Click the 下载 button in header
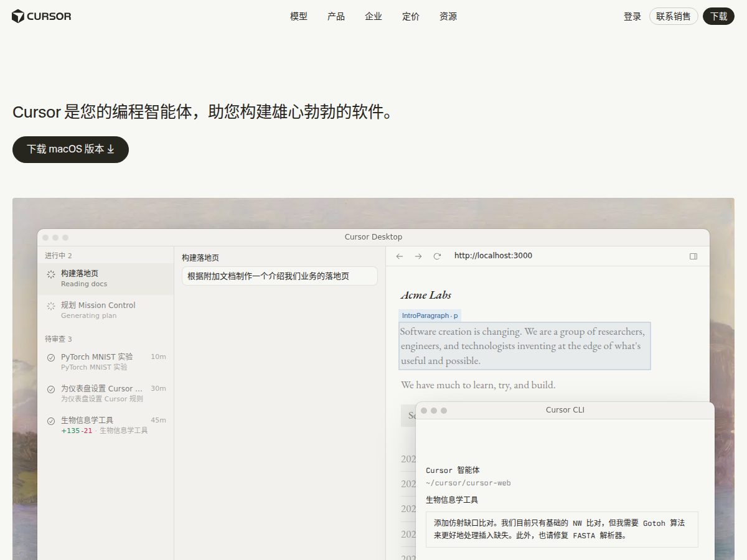Viewport: 747px width, 560px height. [x=718, y=16]
